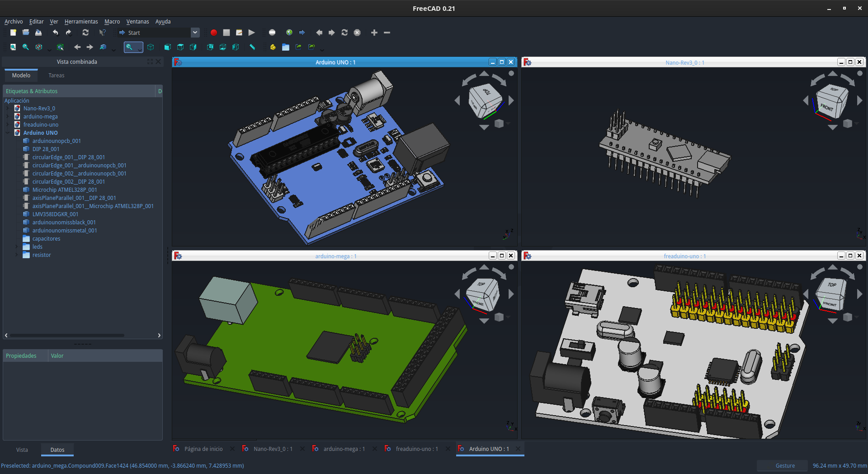868x474 pixels.
Task: Select LMV358IDGKR_001 tree item
Action: (x=55, y=214)
